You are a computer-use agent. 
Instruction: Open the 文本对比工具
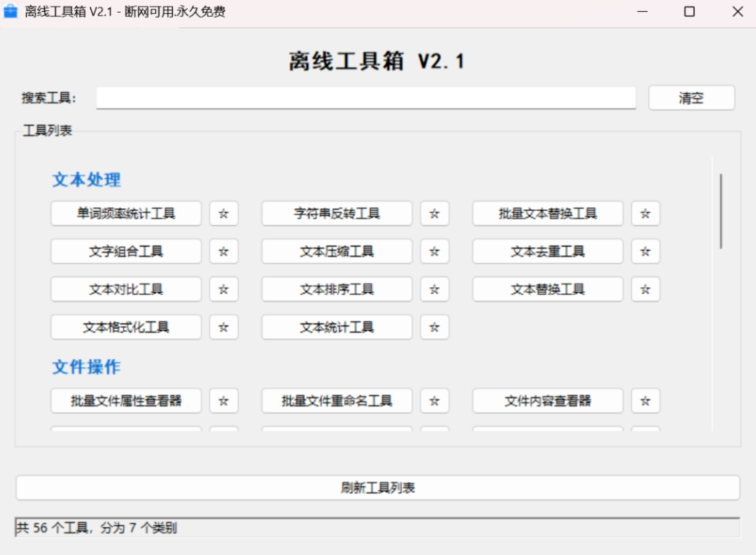pyautogui.click(x=126, y=289)
